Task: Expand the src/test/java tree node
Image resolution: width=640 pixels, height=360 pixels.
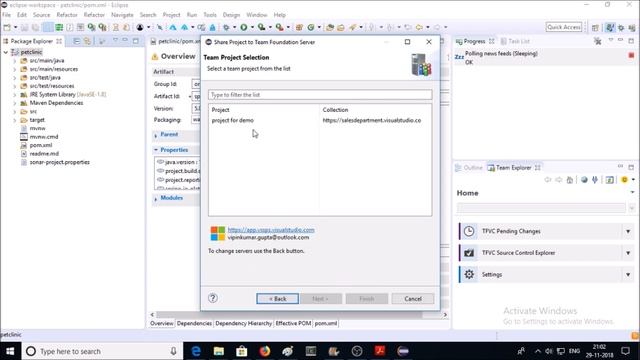Action: [x=15, y=78]
